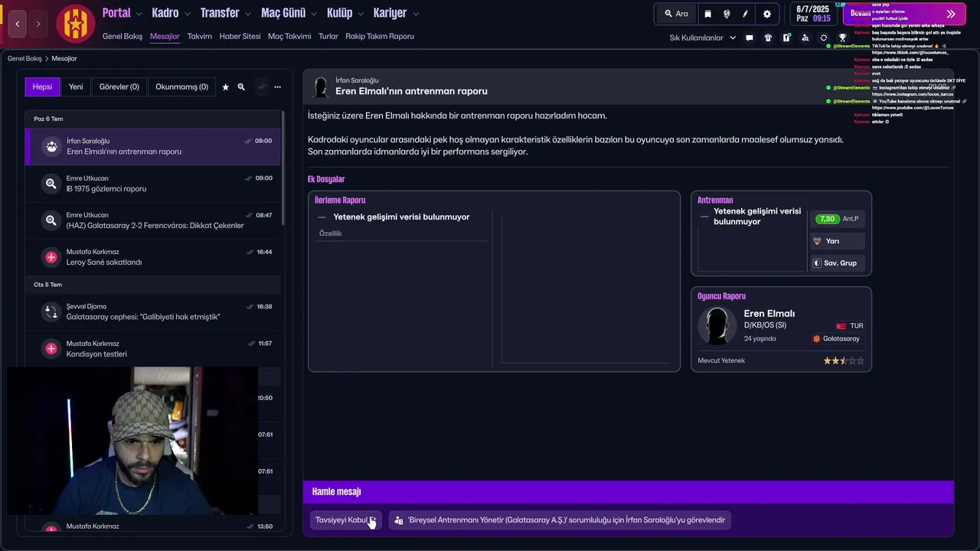This screenshot has width=980, height=551.
Task: Open message 'Leroy Sané sakatlandı'
Action: click(x=153, y=257)
